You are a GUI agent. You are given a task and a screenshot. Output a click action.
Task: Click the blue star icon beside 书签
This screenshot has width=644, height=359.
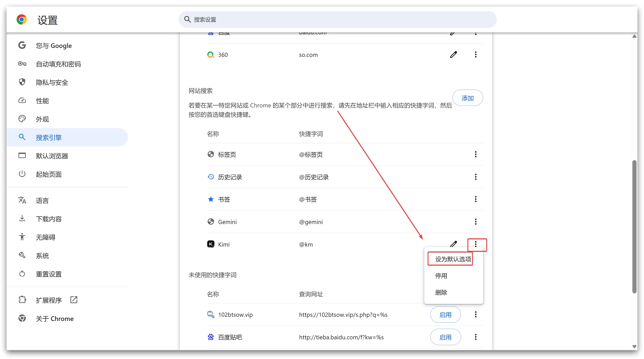211,199
